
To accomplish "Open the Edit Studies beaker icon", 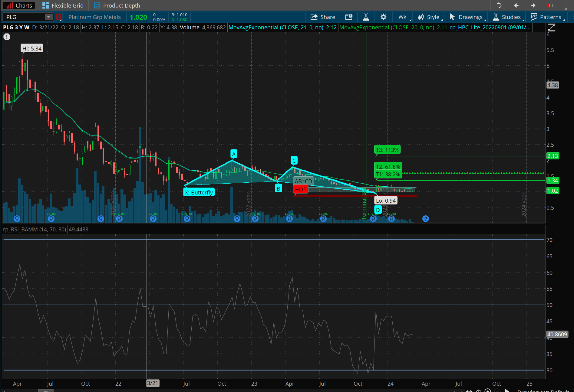I will 366,17.
